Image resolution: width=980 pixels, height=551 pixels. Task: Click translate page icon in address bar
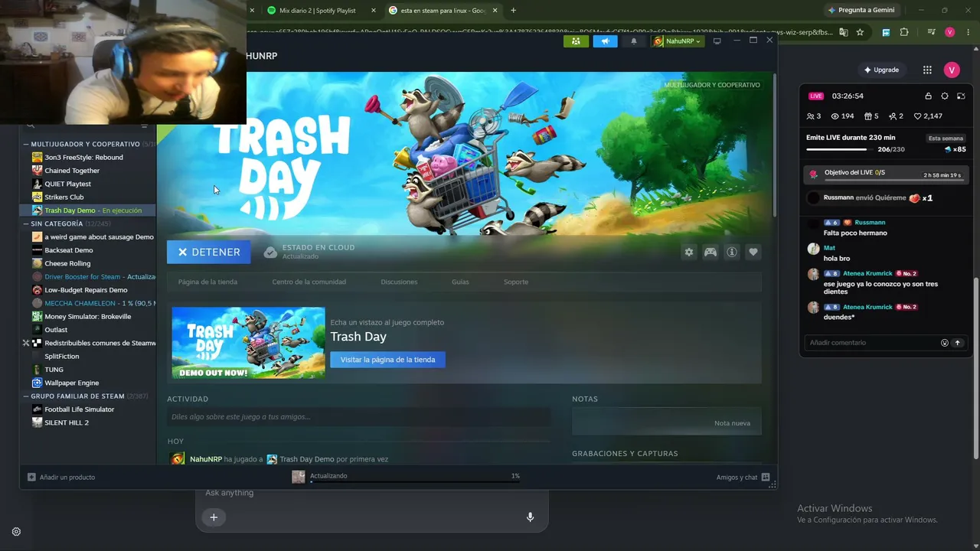tap(843, 32)
